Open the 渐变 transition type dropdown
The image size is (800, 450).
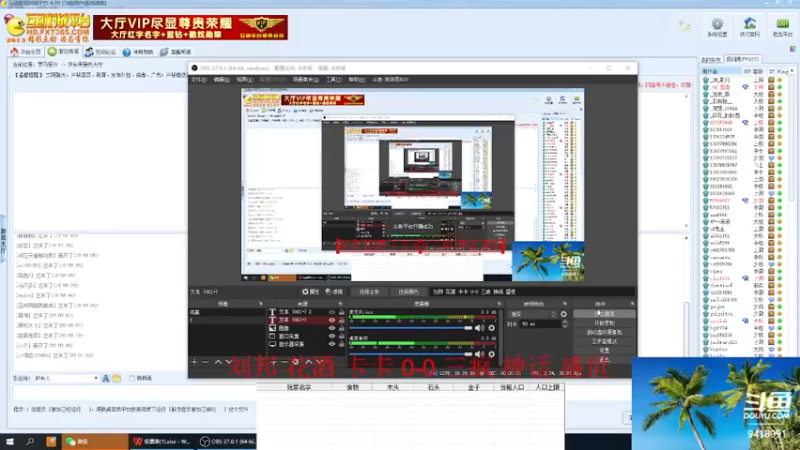tap(532, 314)
